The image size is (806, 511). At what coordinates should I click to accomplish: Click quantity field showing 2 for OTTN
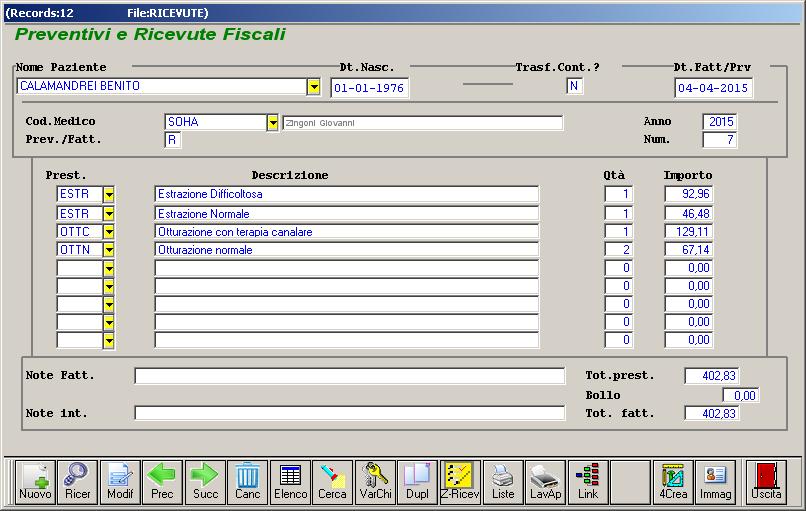coord(618,250)
